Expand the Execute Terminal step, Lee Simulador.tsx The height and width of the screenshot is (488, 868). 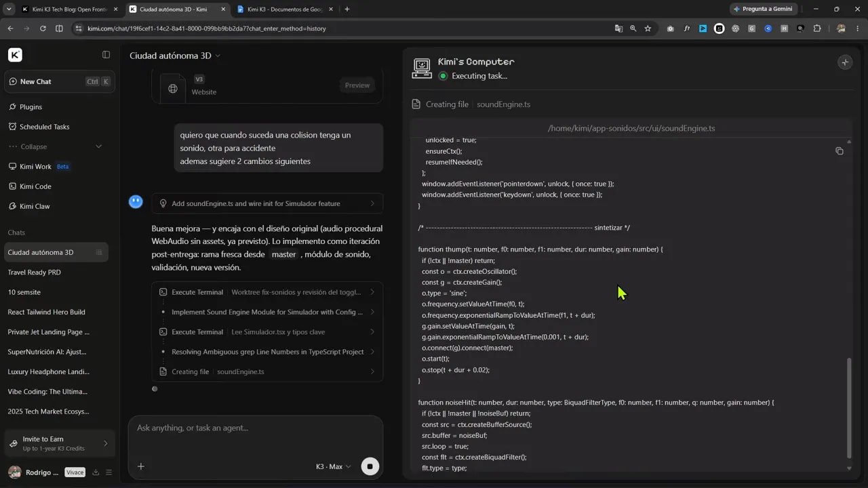267,332
